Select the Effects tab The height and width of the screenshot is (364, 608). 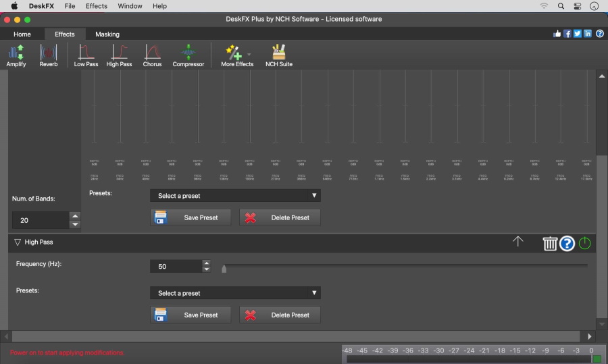point(64,34)
